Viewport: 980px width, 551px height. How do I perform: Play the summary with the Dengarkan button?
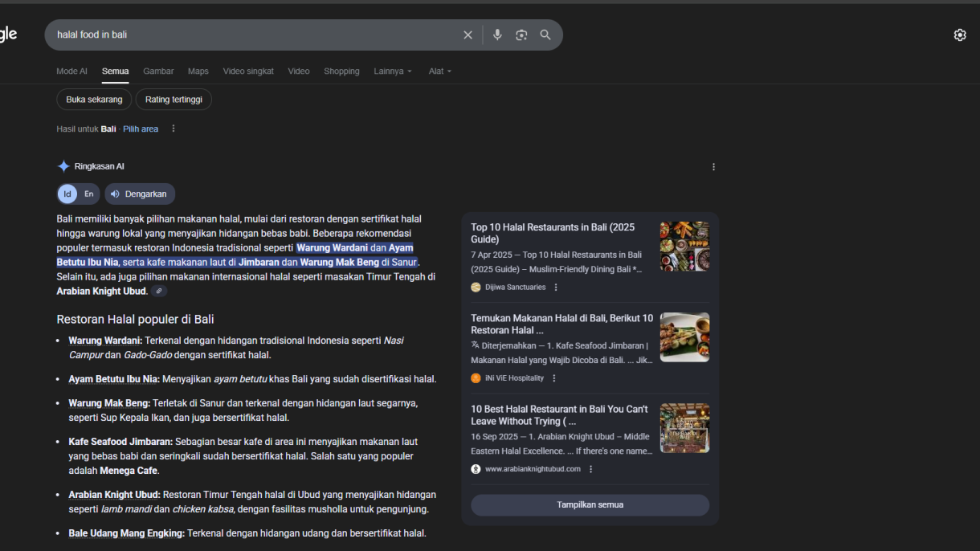(140, 194)
